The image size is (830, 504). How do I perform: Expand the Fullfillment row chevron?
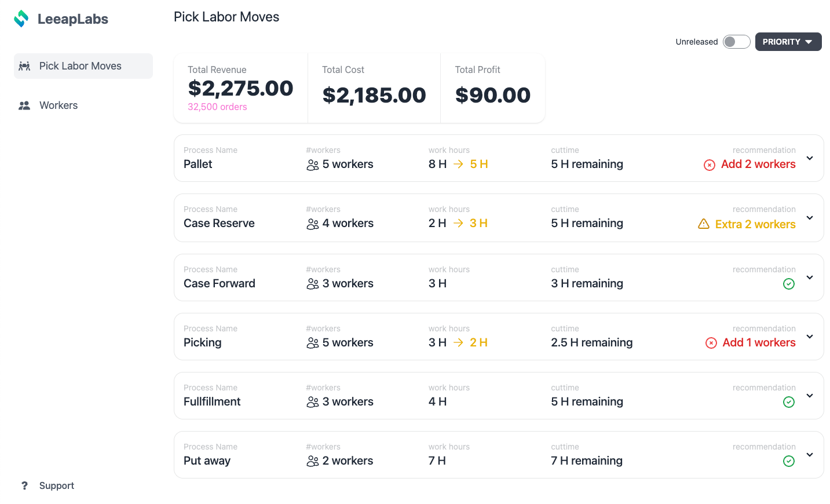point(810,396)
